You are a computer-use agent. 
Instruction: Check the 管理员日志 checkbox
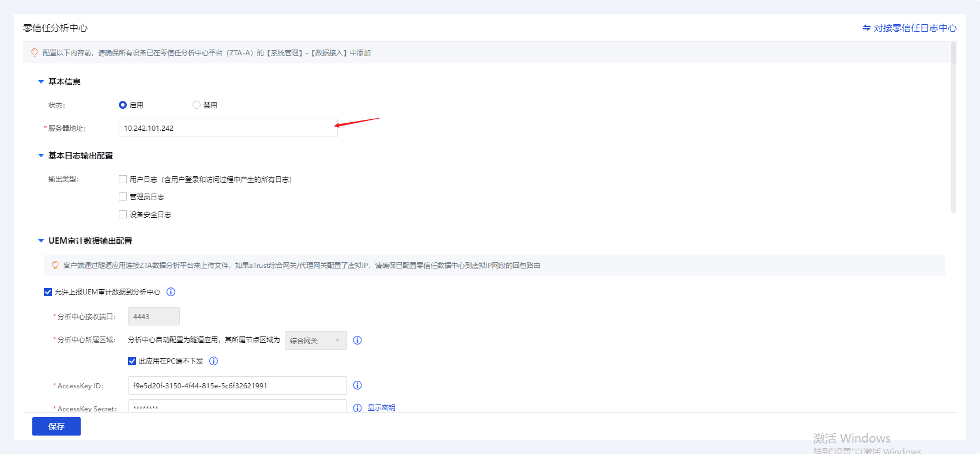coord(123,197)
